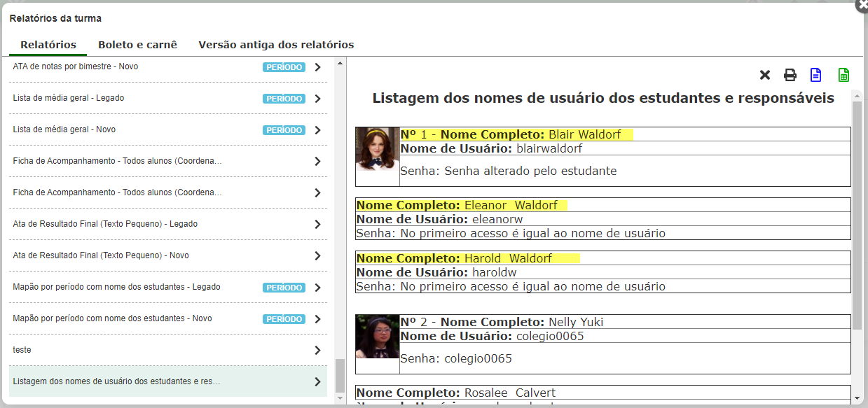Click the report title heading
Image resolution: width=868 pixels, height=408 pixels.
[603, 98]
